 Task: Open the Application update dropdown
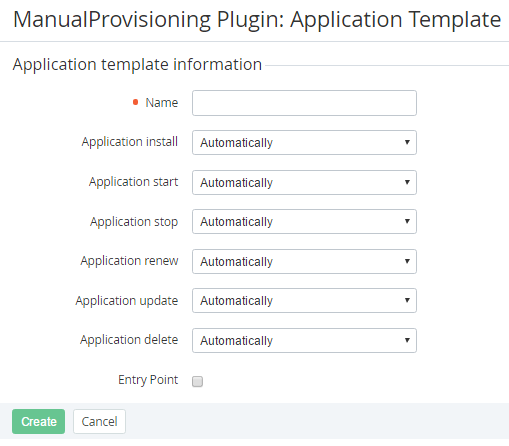coord(304,301)
